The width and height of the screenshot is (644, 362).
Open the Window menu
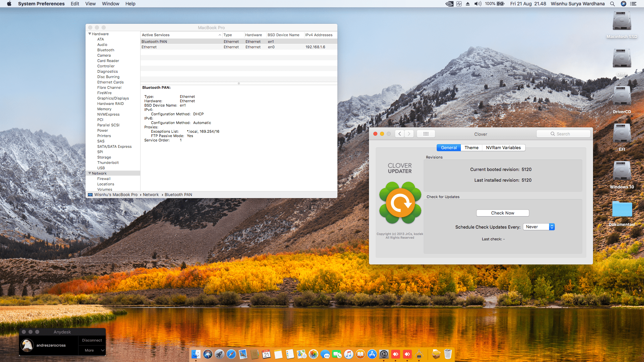click(110, 4)
